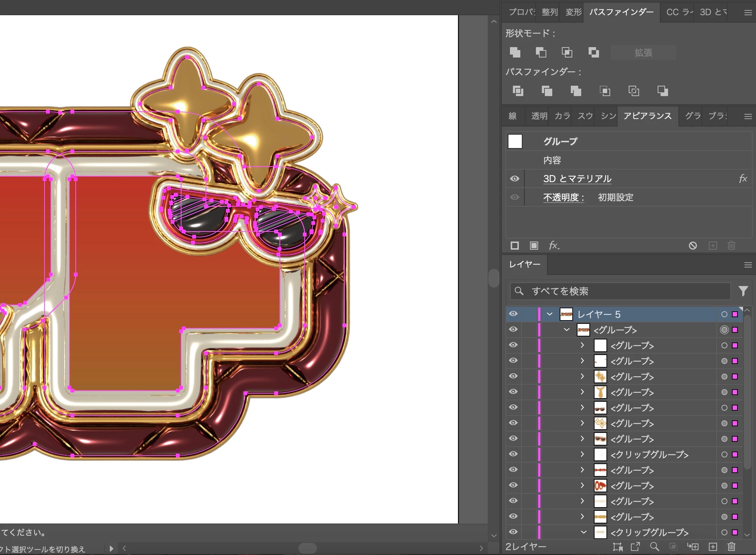Screen dimensions: 756x555
Task: Click the Divide pathfinder icon
Action: coord(518,91)
